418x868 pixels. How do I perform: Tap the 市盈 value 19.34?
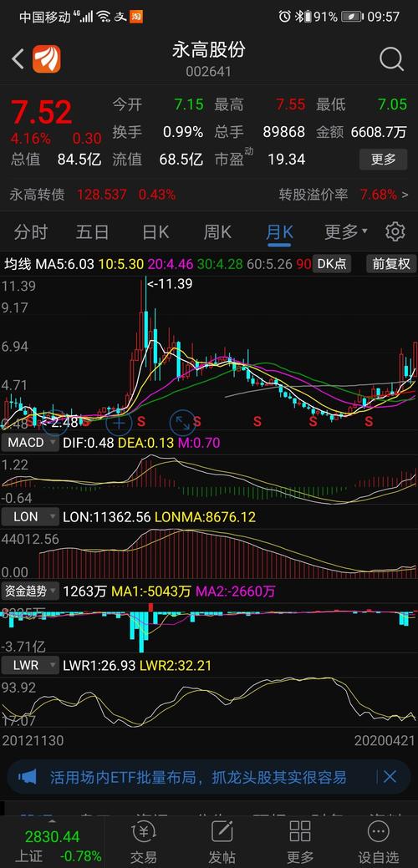click(x=286, y=160)
